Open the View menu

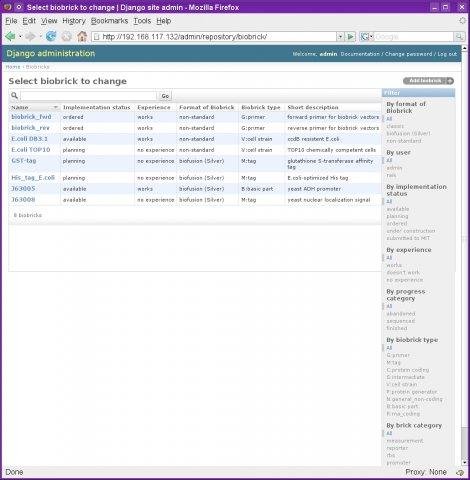pos(49,21)
